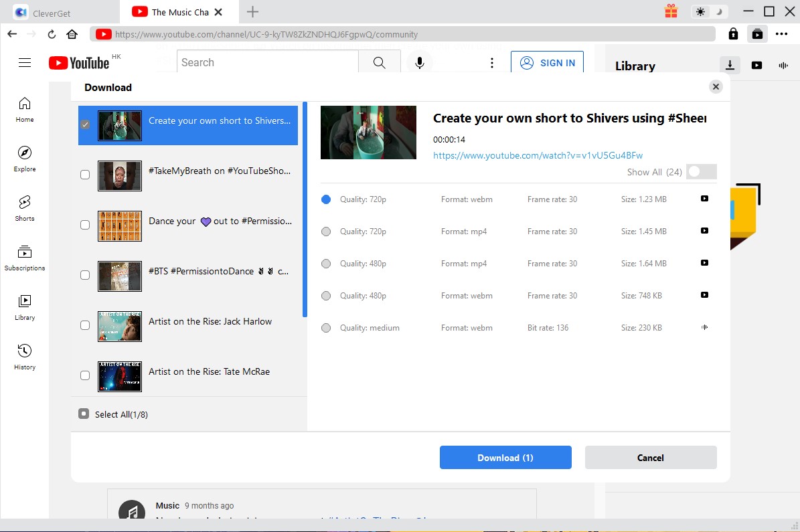Viewport: 800px width, 532px height.
Task: Click the microphone voice search icon
Action: 419,62
